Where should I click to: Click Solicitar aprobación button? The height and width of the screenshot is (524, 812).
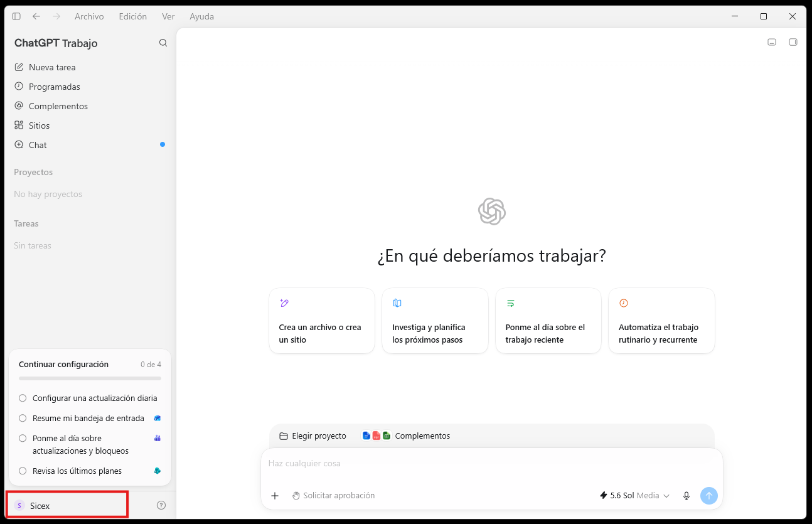point(333,496)
